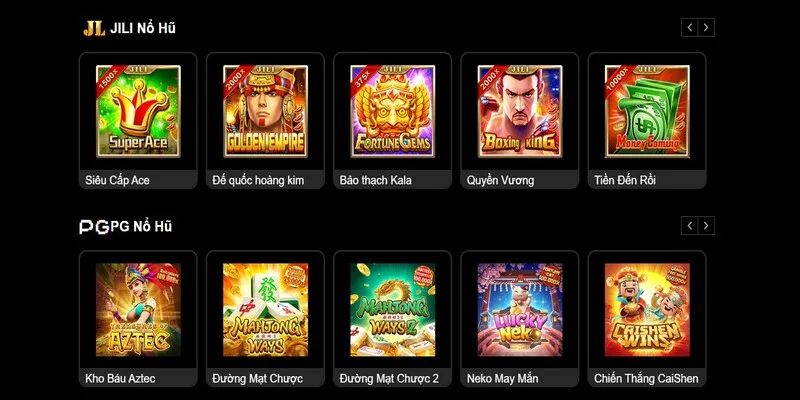
Task: Select the Mahjong Ways 2 icon
Action: pos(392,310)
